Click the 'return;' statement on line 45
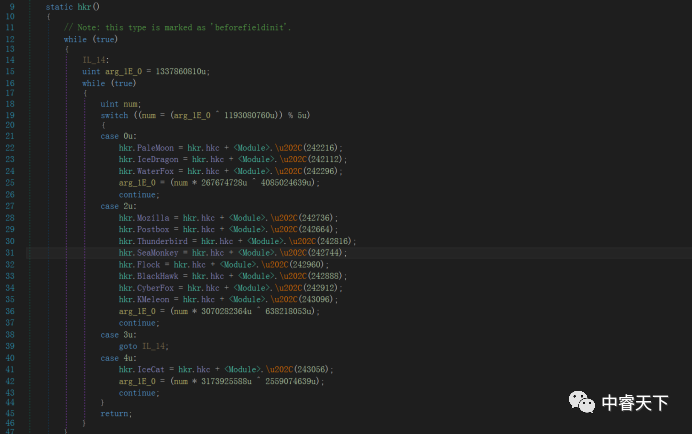The width and height of the screenshot is (692, 434). click(x=116, y=414)
